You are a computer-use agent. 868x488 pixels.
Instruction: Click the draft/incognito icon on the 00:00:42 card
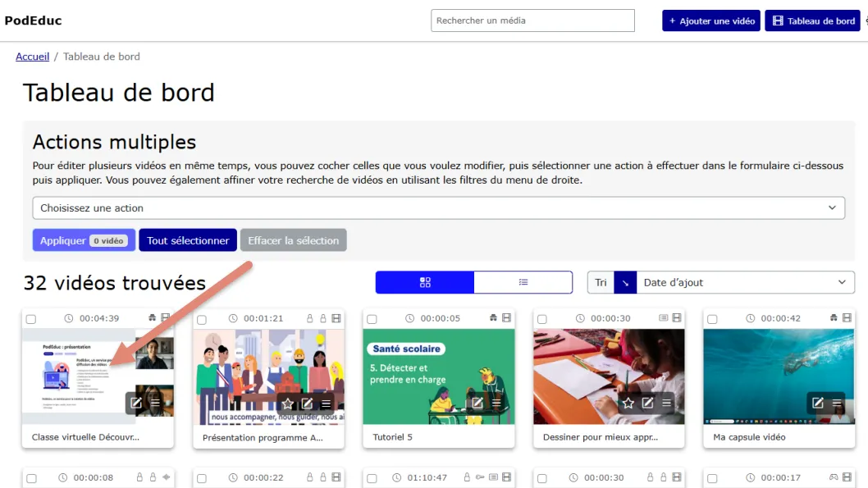pyautogui.click(x=834, y=317)
